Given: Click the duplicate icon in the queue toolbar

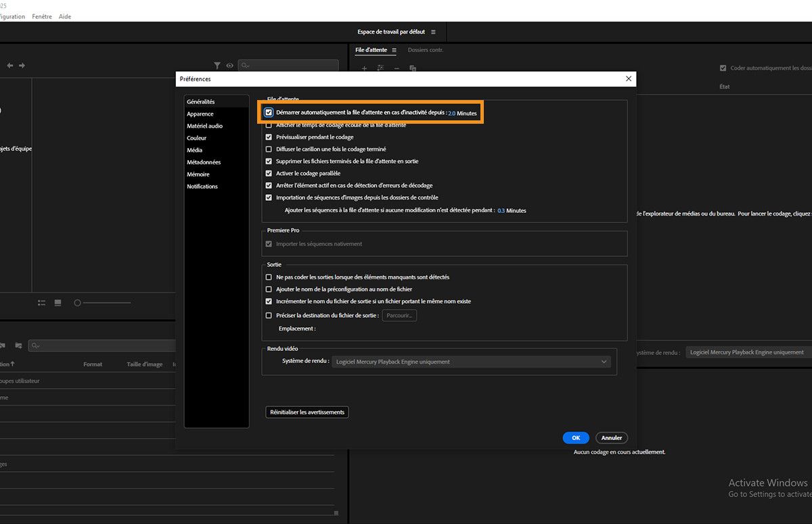Looking at the screenshot, I should [x=413, y=68].
